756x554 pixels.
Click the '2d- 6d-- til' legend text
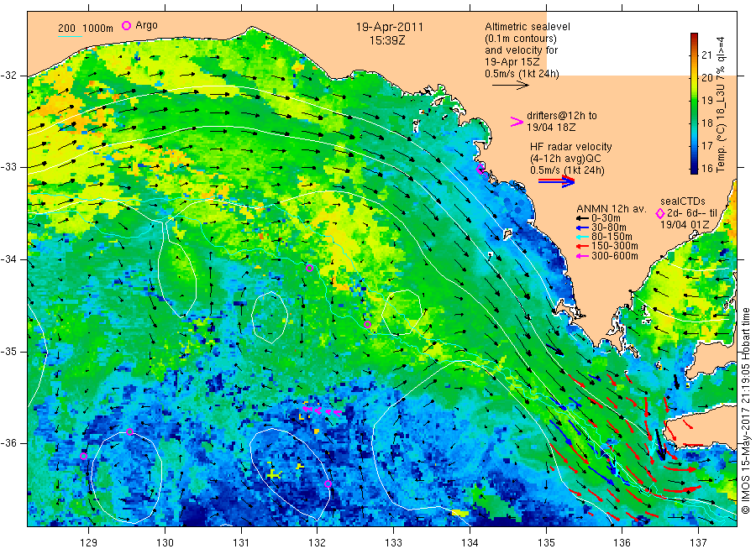coord(692,213)
